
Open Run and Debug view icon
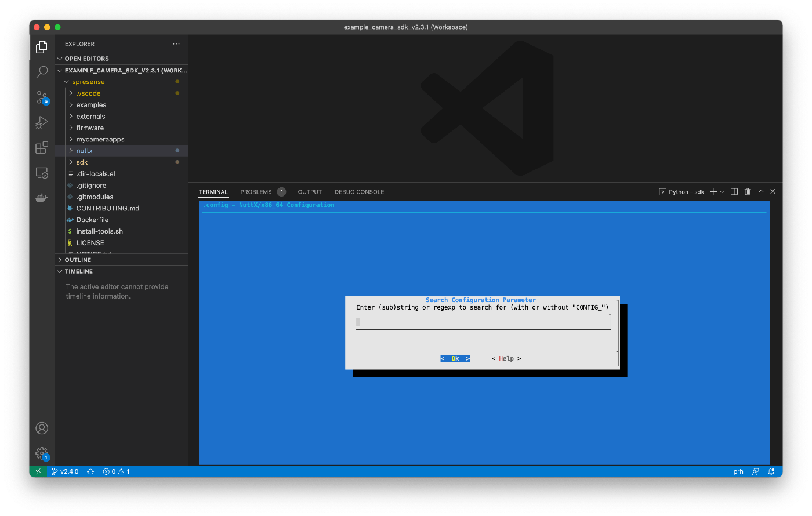tap(42, 122)
